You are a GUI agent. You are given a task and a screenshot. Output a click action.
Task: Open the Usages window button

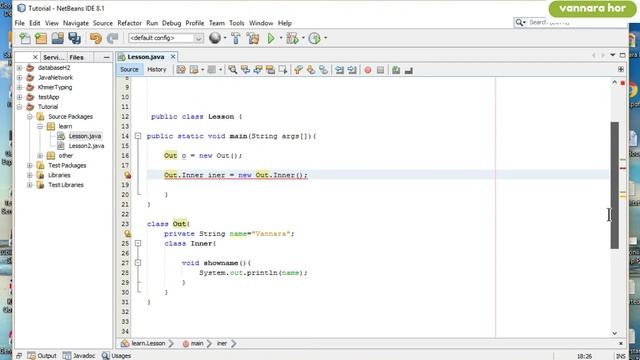click(116, 356)
